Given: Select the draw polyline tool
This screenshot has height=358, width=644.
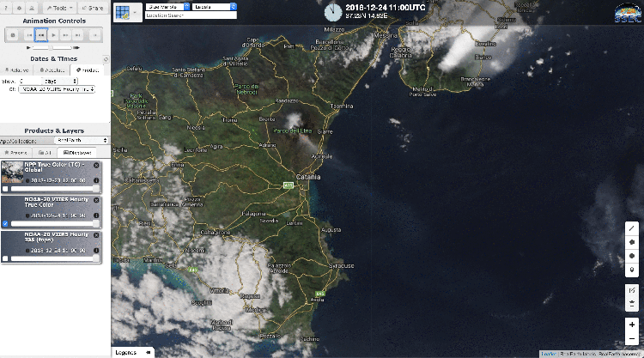Looking at the screenshot, I should tap(632, 228).
